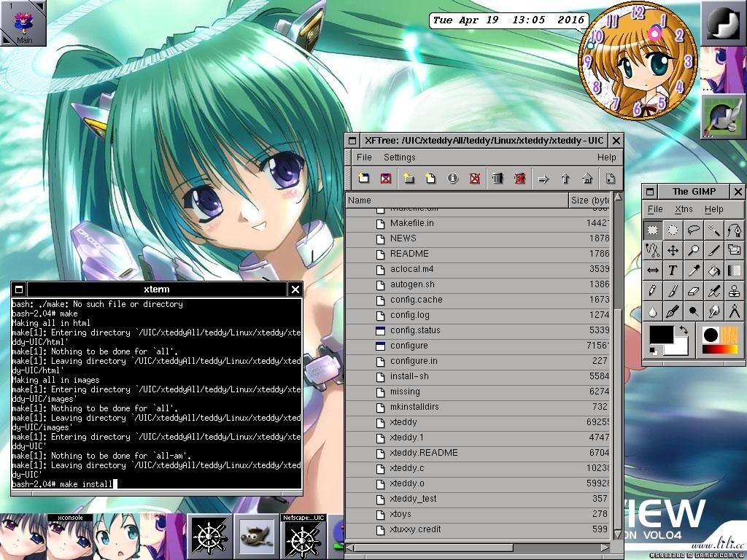Screen dimensions: 747x560
Task: Go up one directory in XFTree
Action: [x=565, y=178]
